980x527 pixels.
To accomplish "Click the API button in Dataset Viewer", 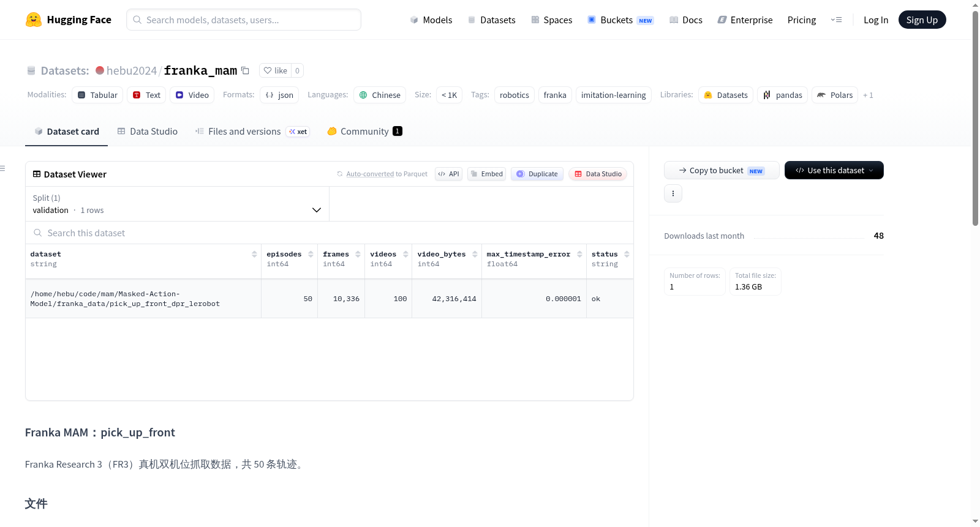I will pos(448,174).
